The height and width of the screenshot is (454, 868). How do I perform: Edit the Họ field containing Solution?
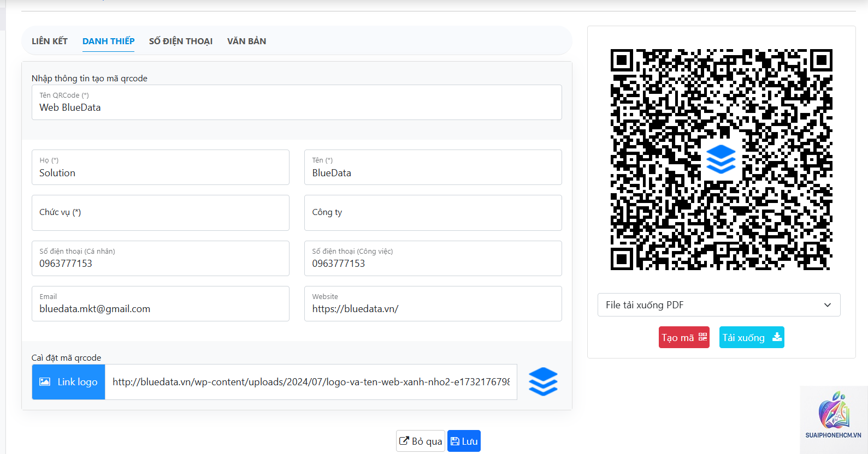tap(161, 167)
